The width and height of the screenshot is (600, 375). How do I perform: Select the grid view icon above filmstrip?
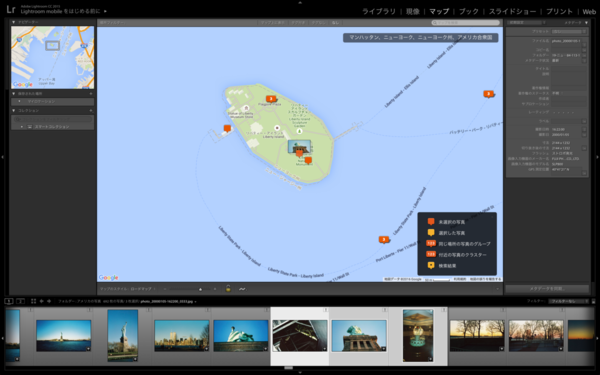(33, 301)
